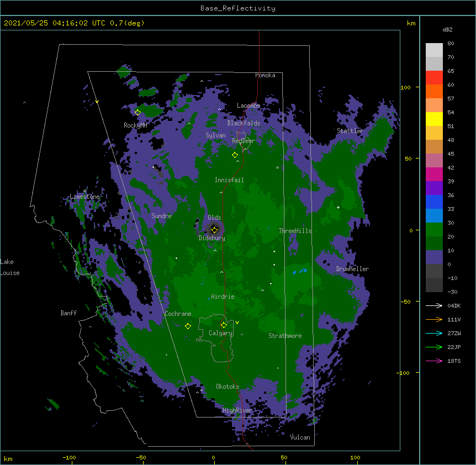Pick the yellow swatch between 54 and 51
The height and width of the screenshot is (465, 476).
click(434, 119)
